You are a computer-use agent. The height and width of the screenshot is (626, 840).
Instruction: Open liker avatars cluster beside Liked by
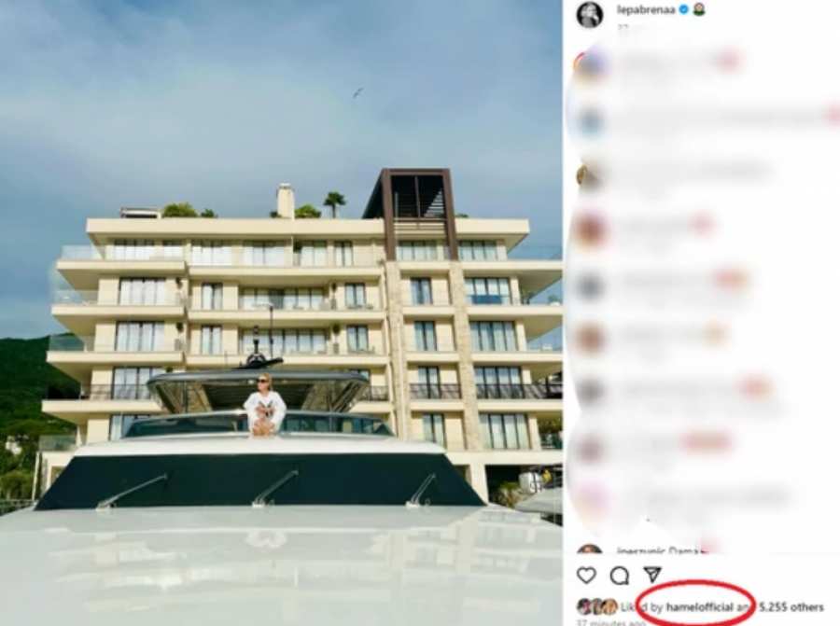pos(596,606)
